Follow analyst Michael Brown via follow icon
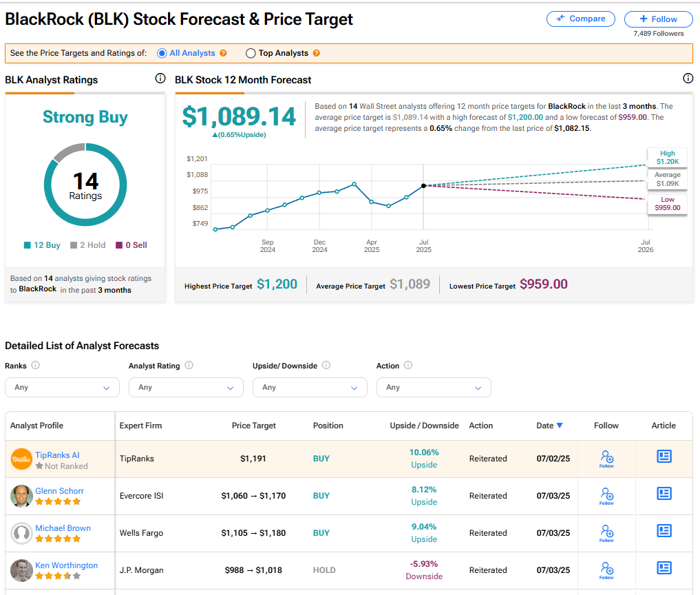Viewport: 700px width, 595px height. pyautogui.click(x=606, y=532)
